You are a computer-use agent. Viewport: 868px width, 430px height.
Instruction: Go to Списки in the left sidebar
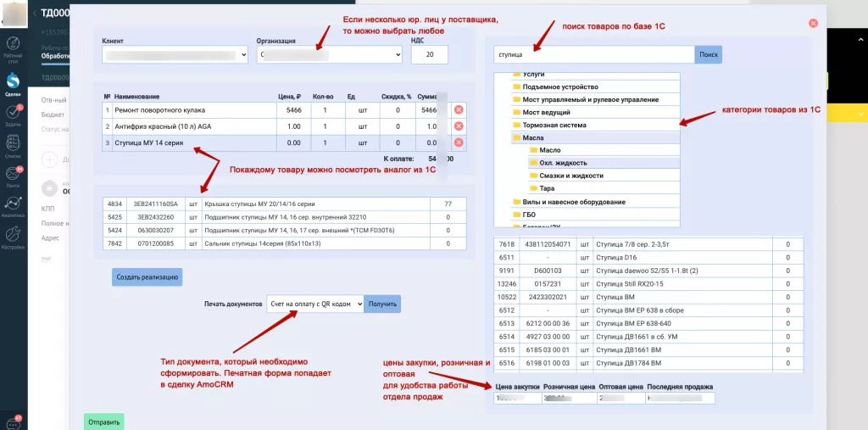point(13,146)
